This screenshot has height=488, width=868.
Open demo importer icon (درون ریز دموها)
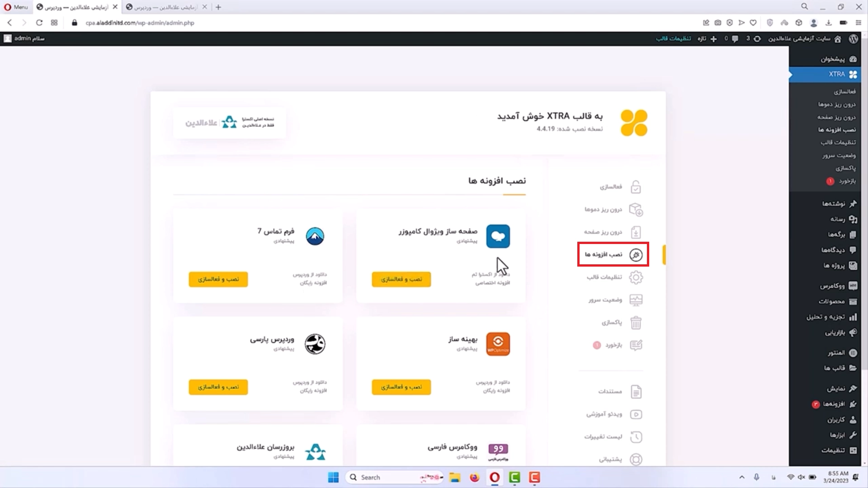click(636, 210)
